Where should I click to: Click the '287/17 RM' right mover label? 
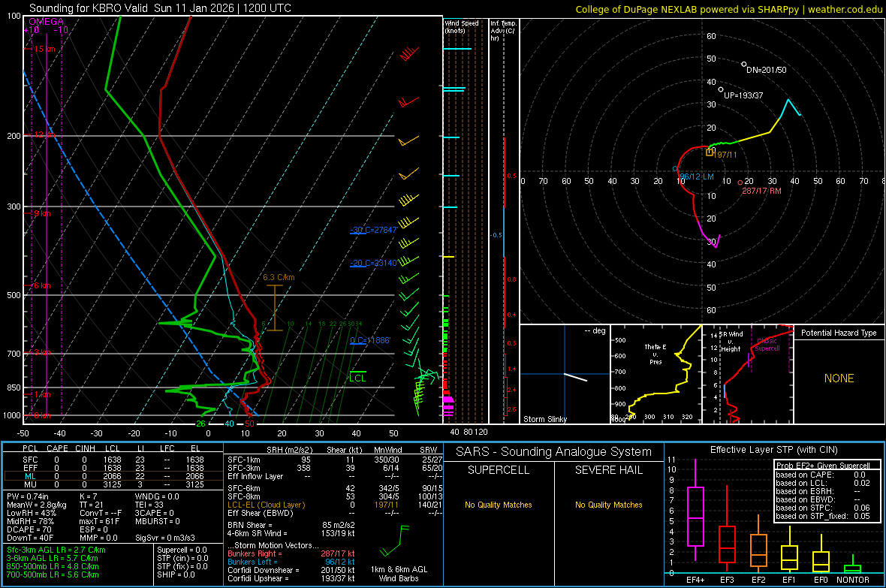click(761, 191)
